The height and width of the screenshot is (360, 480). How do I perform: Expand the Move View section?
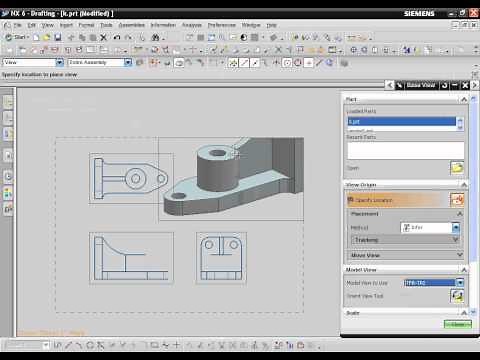[x=406, y=255]
